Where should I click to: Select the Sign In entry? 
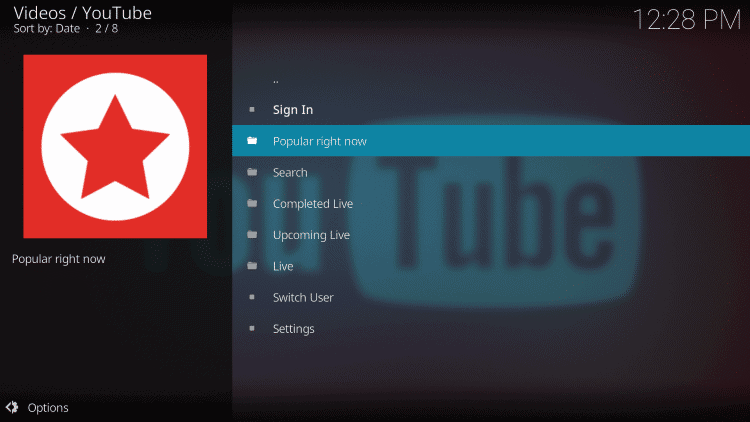coord(491,110)
